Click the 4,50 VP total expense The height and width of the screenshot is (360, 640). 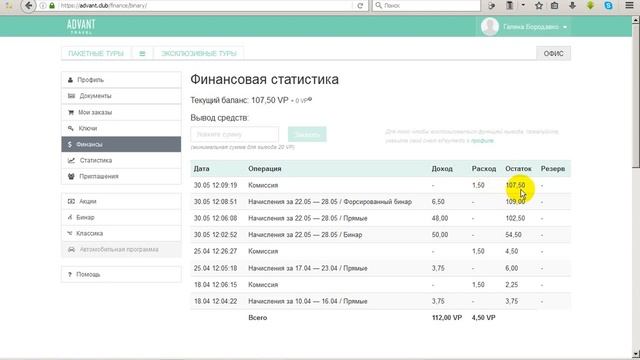(x=483, y=318)
